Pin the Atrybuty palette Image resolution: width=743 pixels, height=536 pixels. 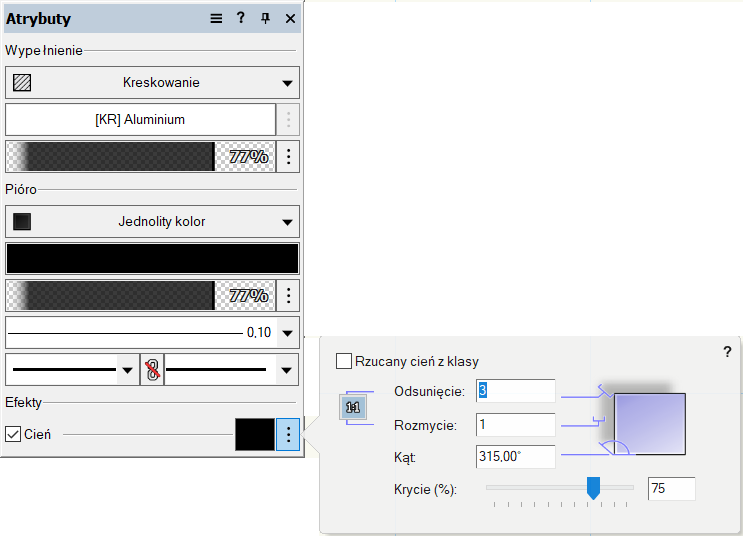point(265,19)
